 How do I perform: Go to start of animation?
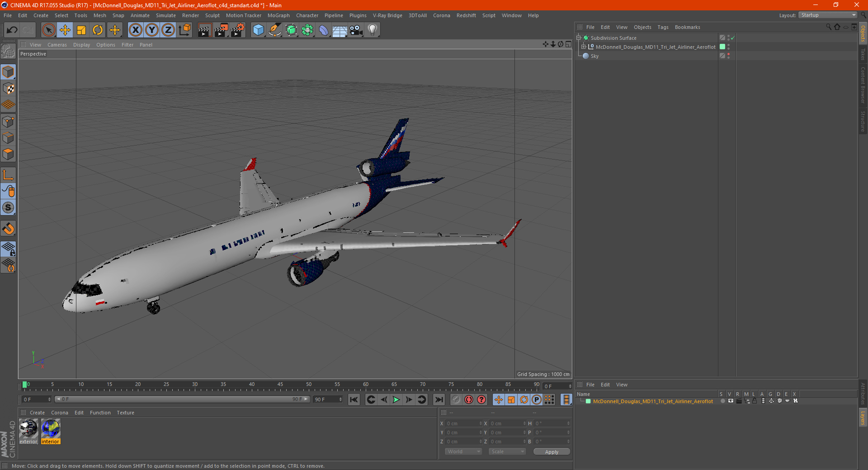click(x=354, y=399)
